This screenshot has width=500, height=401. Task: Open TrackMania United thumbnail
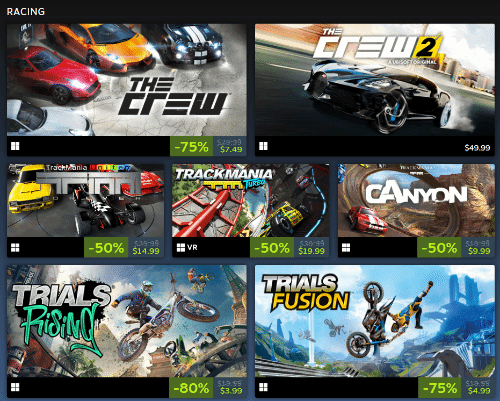click(x=85, y=200)
